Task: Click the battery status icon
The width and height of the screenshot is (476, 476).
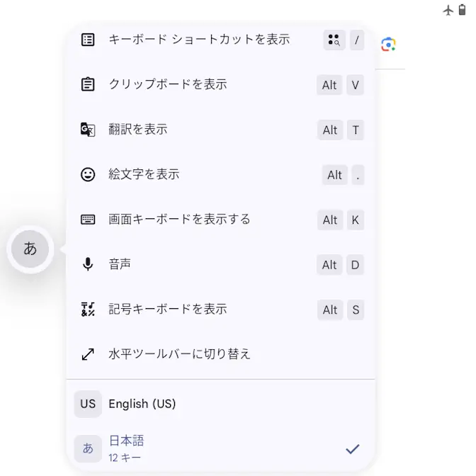Action: click(x=462, y=10)
